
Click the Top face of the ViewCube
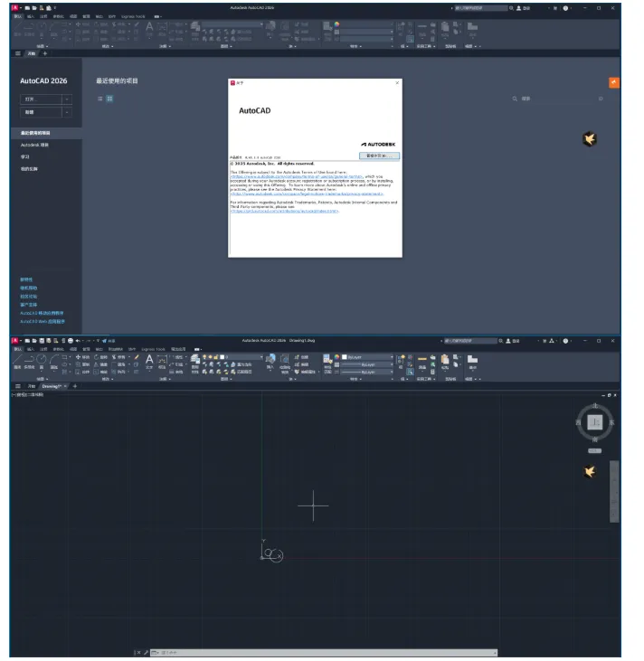[594, 422]
